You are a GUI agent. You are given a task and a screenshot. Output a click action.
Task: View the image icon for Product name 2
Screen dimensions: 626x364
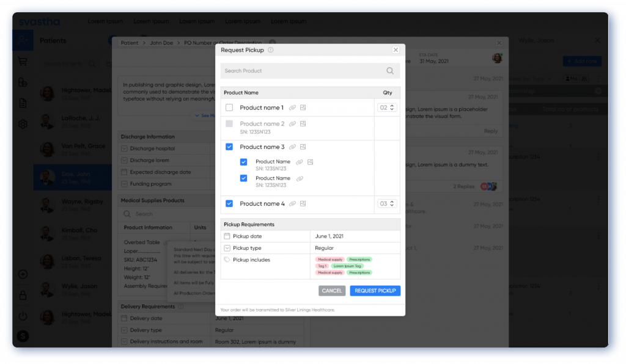[x=303, y=124]
